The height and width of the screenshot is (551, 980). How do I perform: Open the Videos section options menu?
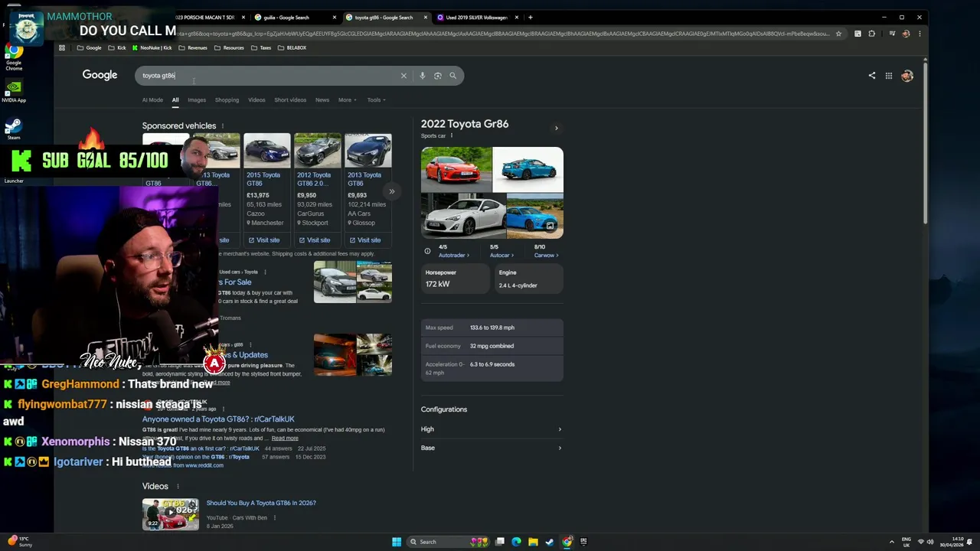(178, 487)
